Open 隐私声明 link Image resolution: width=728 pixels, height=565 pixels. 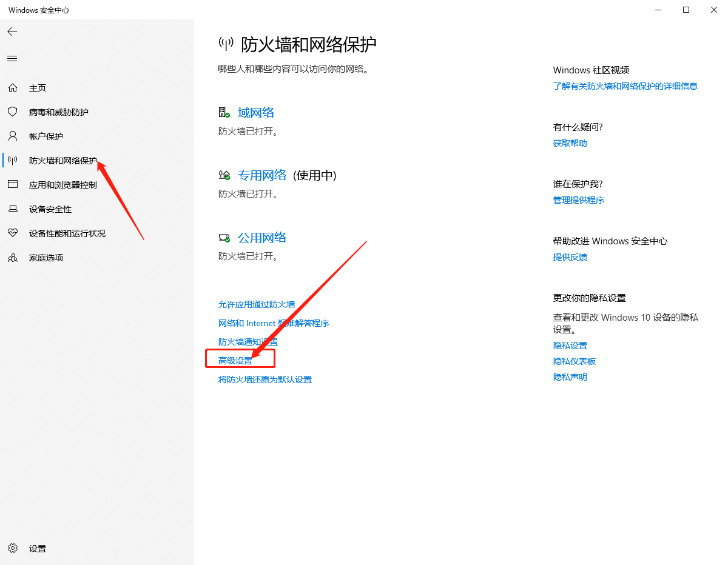coord(570,377)
